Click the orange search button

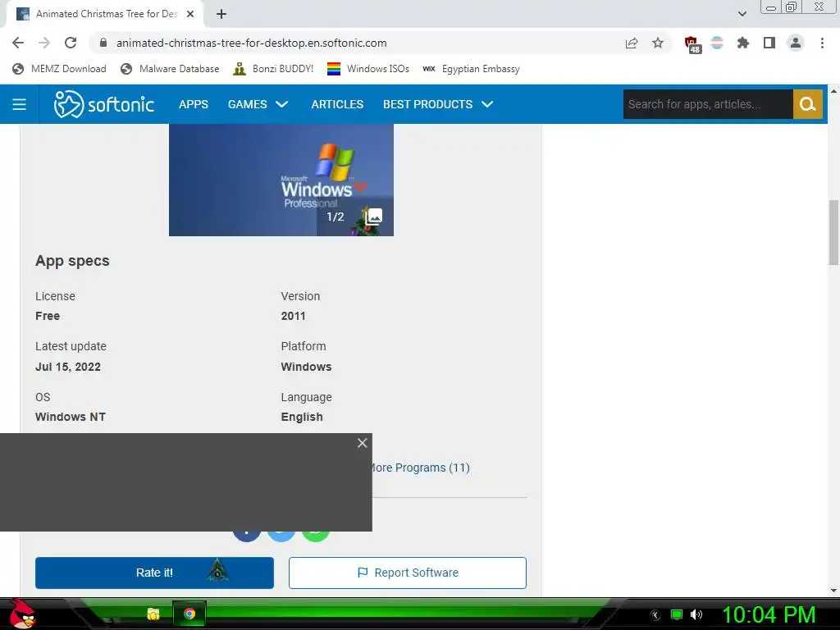coord(807,104)
